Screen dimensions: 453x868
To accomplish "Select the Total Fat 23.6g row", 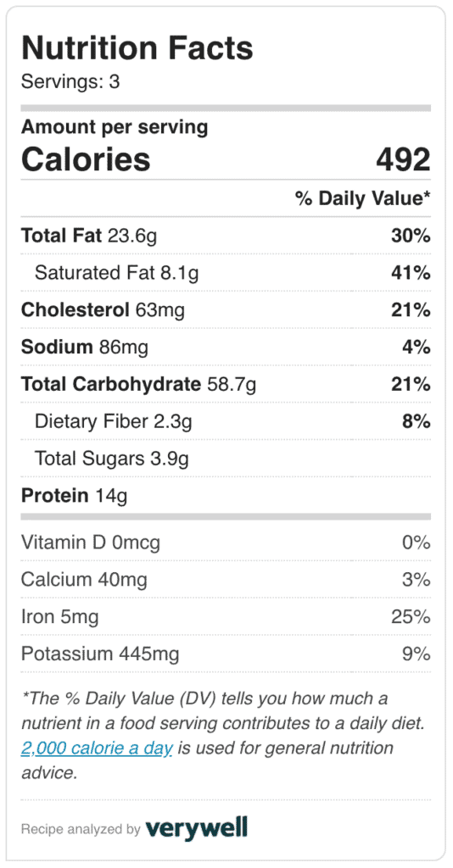I will (226, 236).
